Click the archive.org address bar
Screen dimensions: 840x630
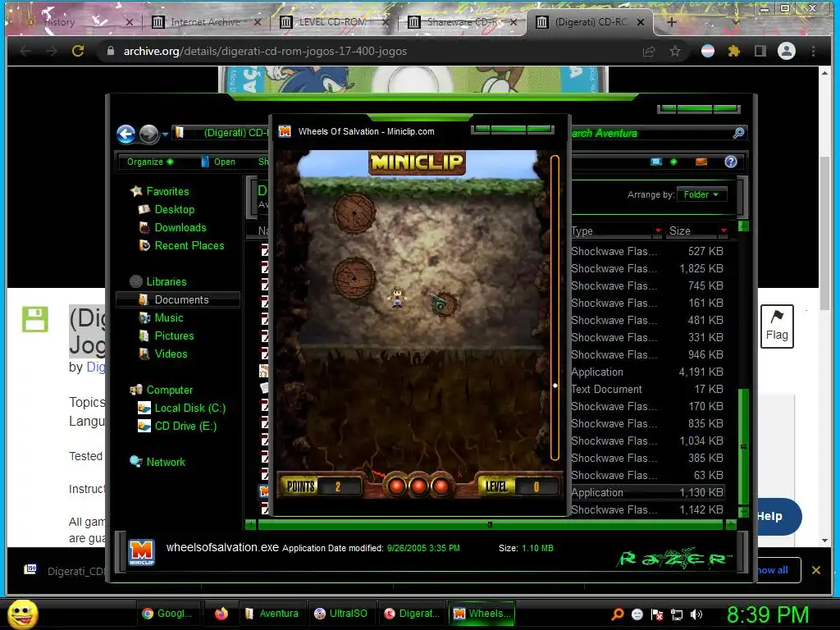(x=370, y=51)
